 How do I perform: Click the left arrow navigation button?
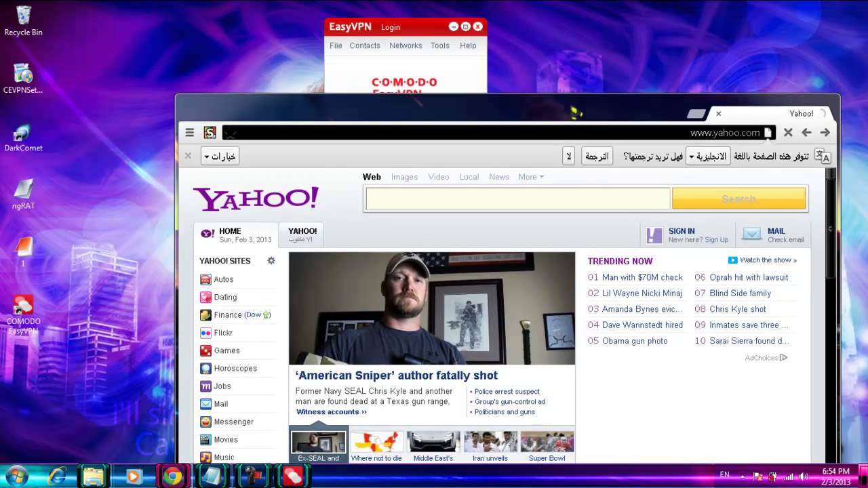806,133
